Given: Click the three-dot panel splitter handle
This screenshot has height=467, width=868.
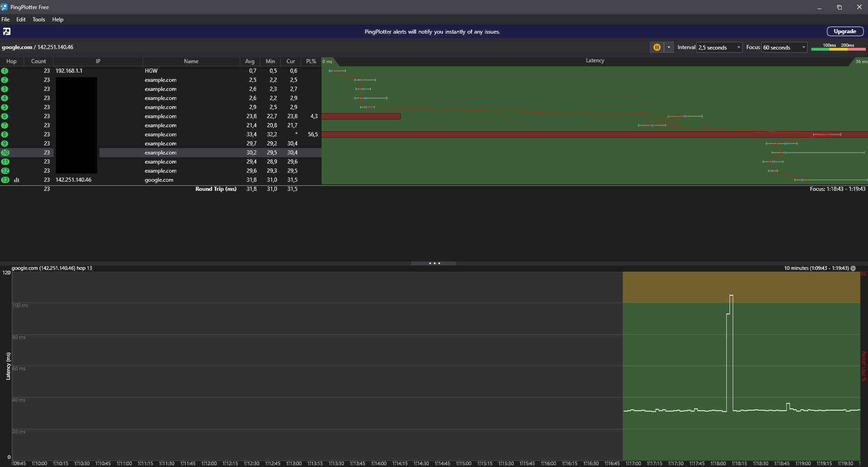Looking at the screenshot, I should [x=434, y=263].
